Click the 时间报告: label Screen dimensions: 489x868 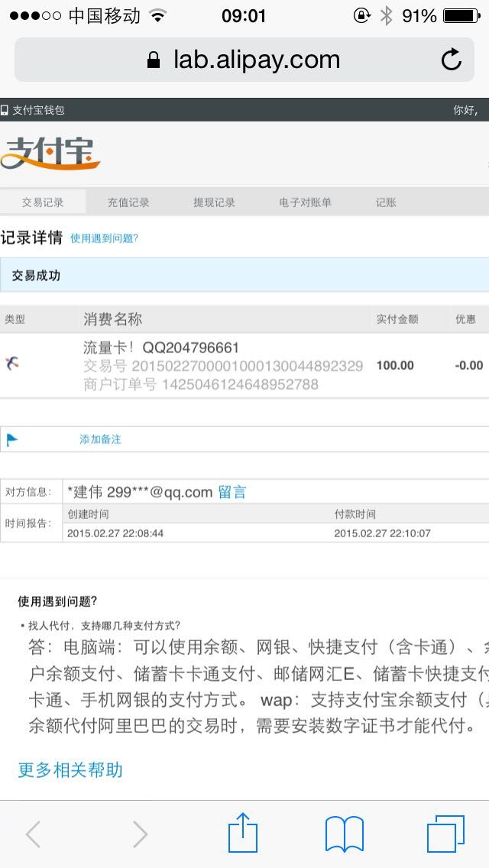pos(28,523)
